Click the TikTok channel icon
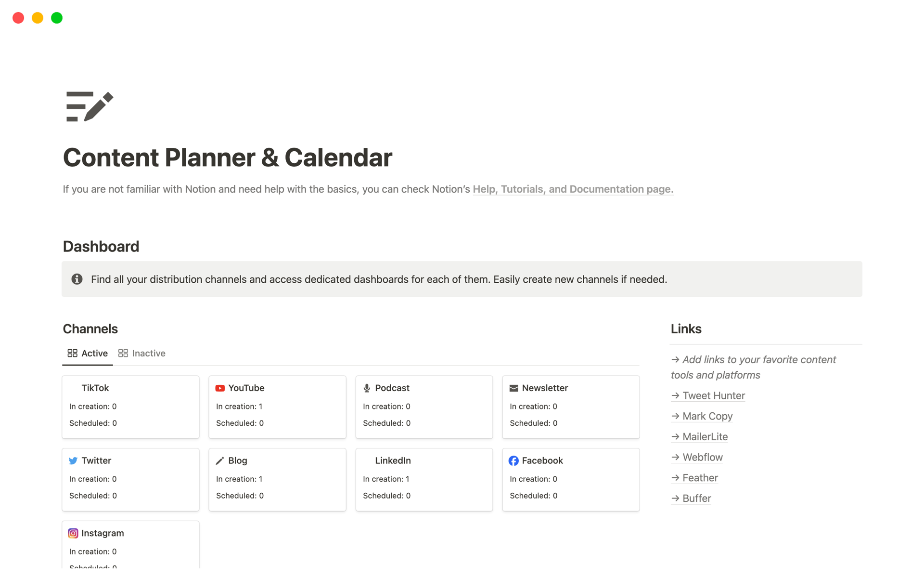Viewport: 924px width, 578px height. [x=73, y=388]
